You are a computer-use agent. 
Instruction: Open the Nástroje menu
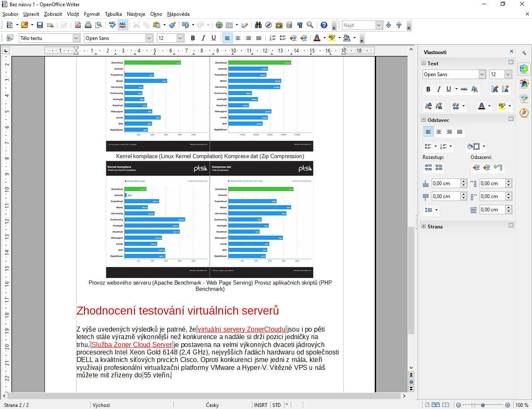coord(136,14)
